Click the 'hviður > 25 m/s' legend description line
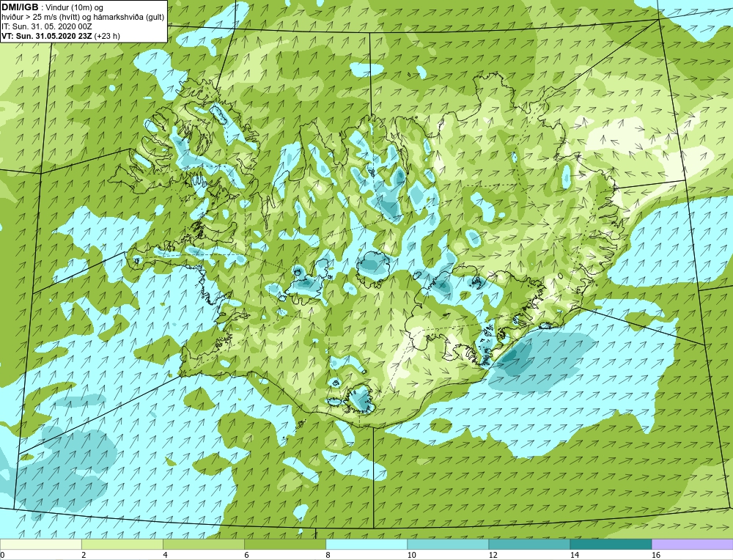733x560 pixels. pos(83,18)
